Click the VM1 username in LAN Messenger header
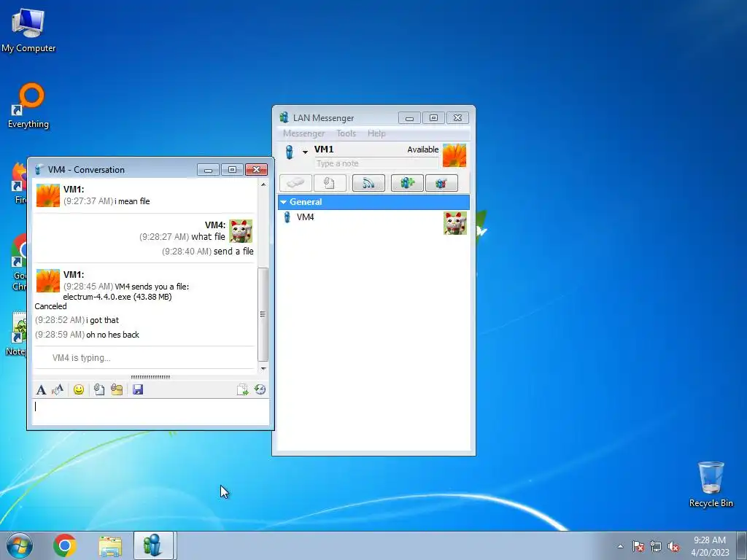Screen dimensions: 747x560 point(324,149)
